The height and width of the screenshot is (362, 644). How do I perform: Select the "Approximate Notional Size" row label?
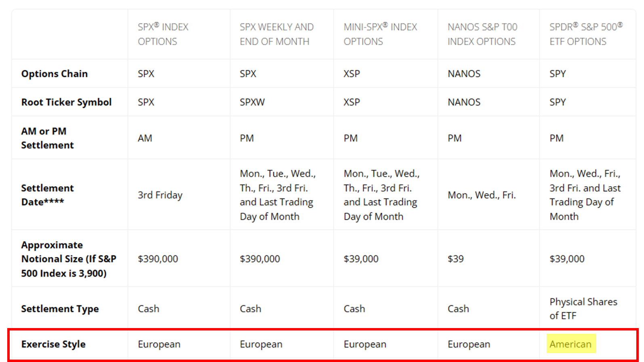69,259
